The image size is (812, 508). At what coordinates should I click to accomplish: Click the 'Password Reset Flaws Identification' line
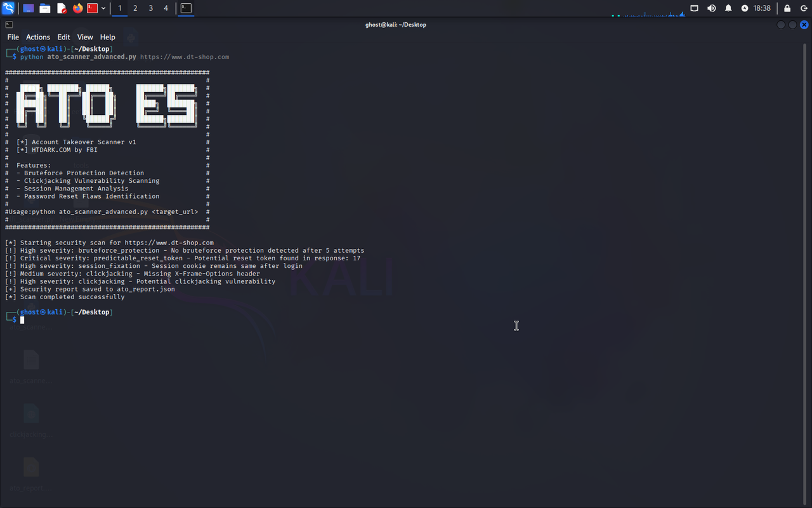pos(88,196)
